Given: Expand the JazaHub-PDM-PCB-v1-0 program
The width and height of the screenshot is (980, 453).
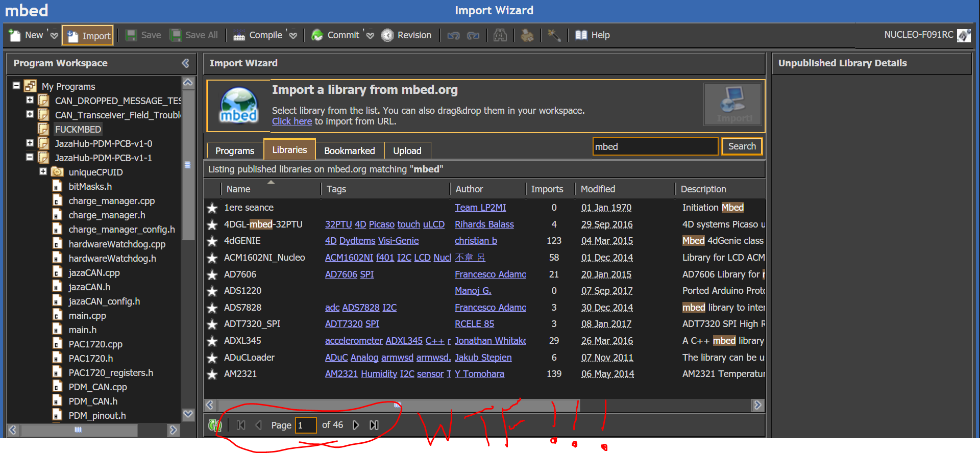Looking at the screenshot, I should pyautogui.click(x=30, y=143).
